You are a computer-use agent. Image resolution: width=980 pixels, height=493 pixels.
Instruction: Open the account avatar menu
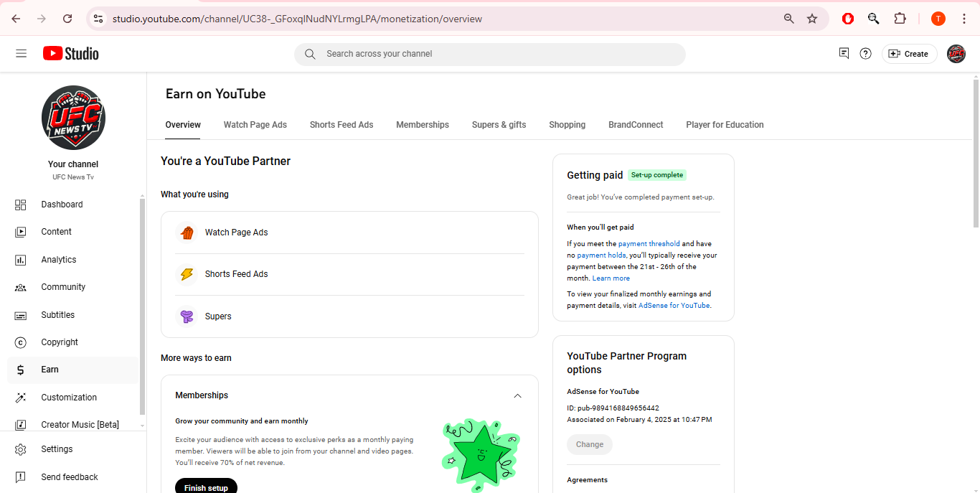pyautogui.click(x=956, y=54)
